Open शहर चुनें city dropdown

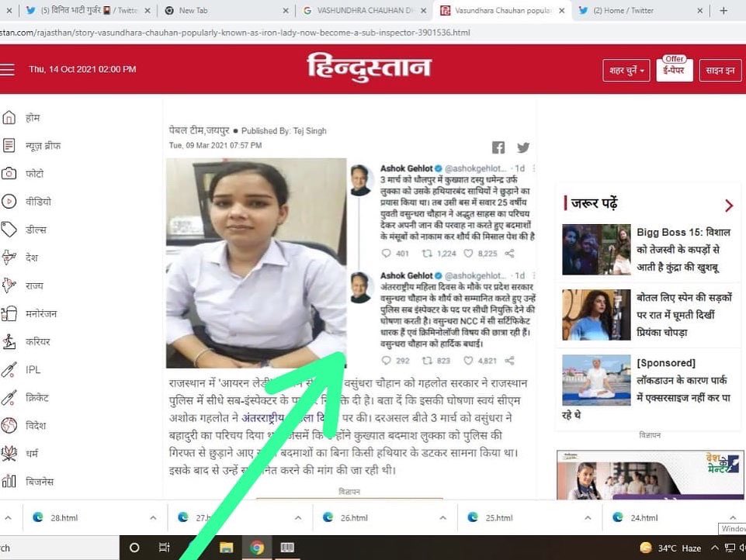click(626, 71)
